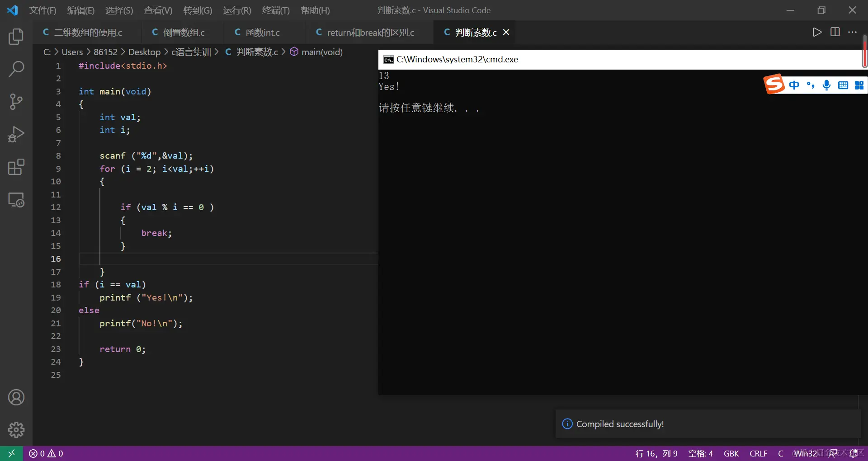The width and height of the screenshot is (868, 461).
Task: Click the break; statement on line 14
Action: click(156, 233)
